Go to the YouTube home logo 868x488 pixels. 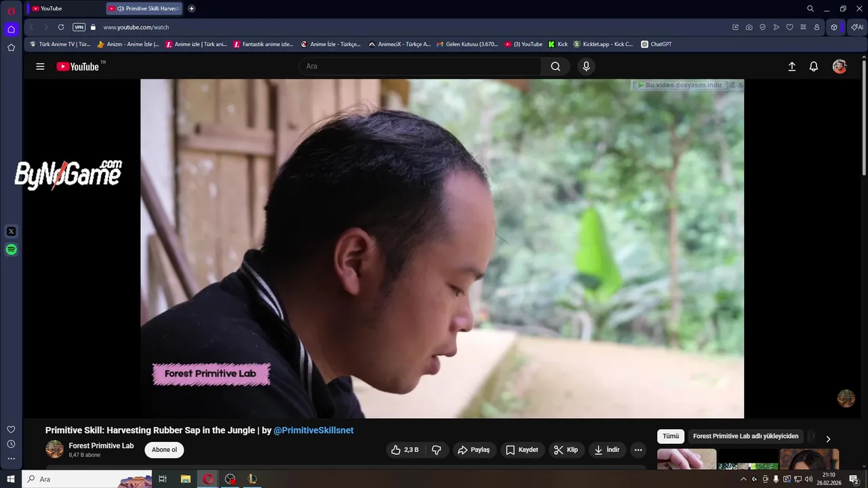pyautogui.click(x=77, y=66)
